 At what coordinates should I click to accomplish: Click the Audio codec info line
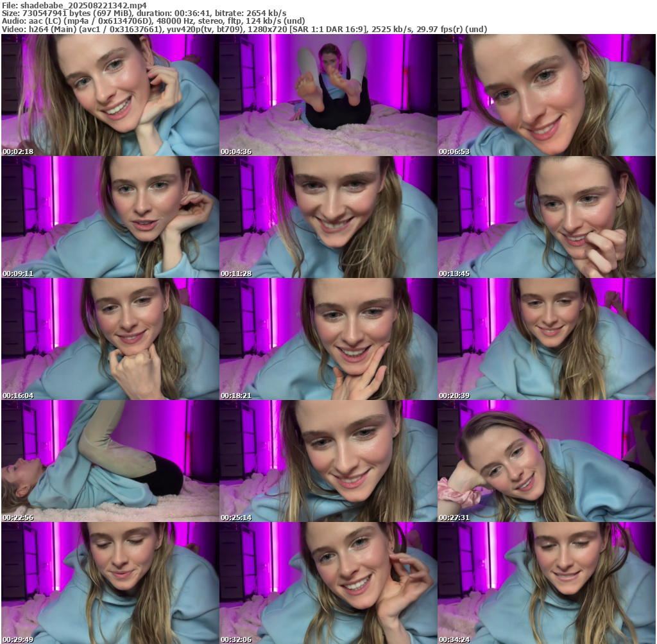tap(154, 21)
